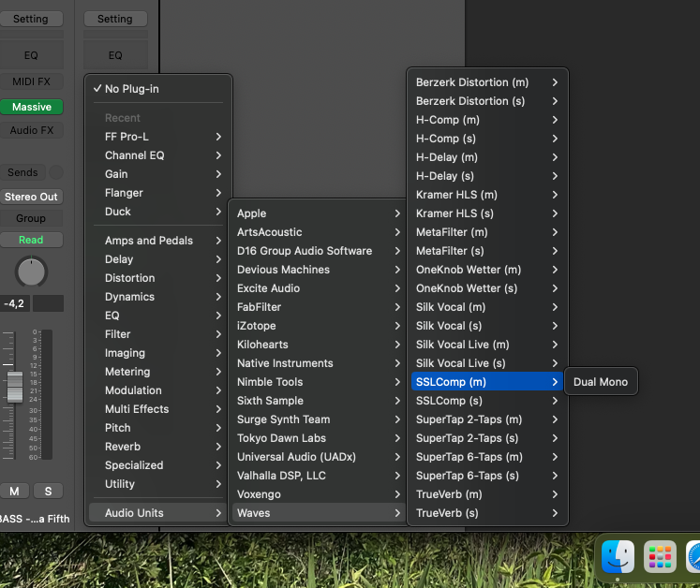Expand the Amps and Pedals category
Viewport: 700px width, 588px height.
click(158, 241)
